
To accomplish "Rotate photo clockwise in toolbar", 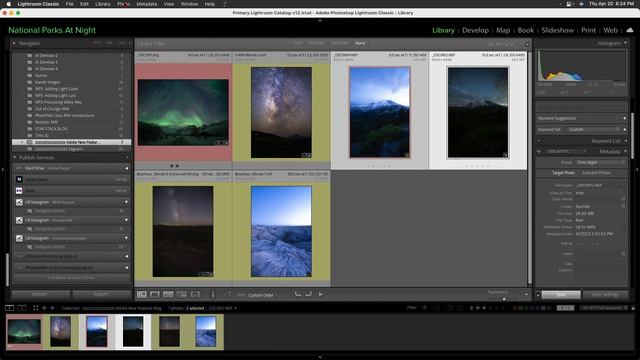I will [309, 294].
